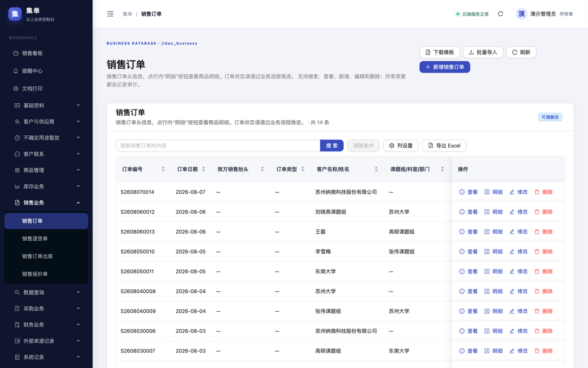
Task: Sort by 订单类型 column arrows
Action: [303, 169]
